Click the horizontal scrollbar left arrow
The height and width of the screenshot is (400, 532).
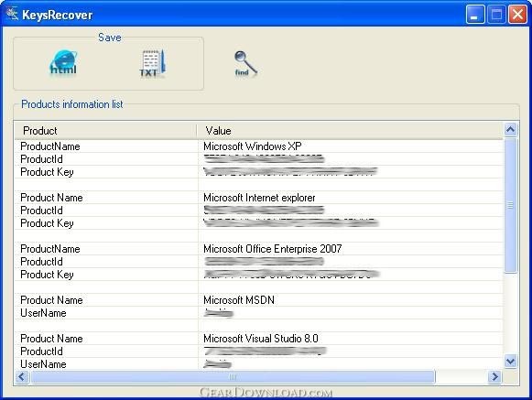coord(22,376)
